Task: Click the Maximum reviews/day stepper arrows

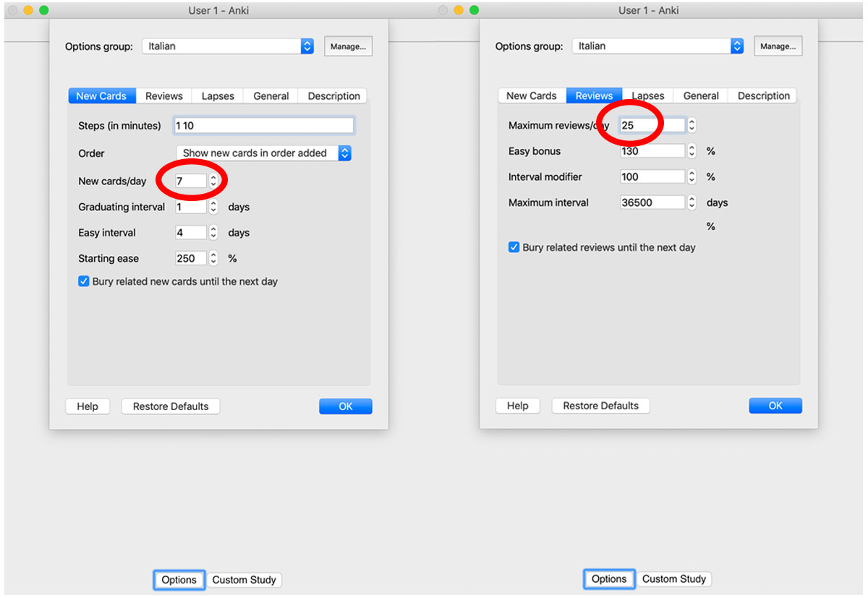Action: pos(692,125)
